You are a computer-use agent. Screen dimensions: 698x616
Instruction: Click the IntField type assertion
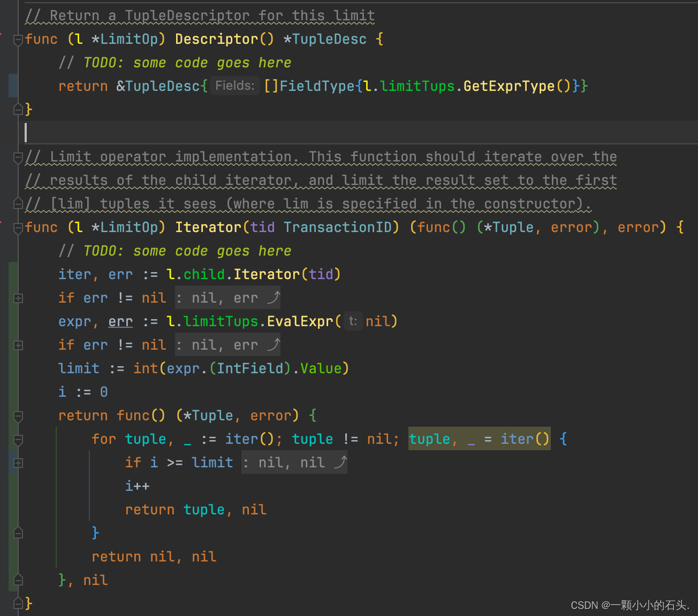point(250,369)
